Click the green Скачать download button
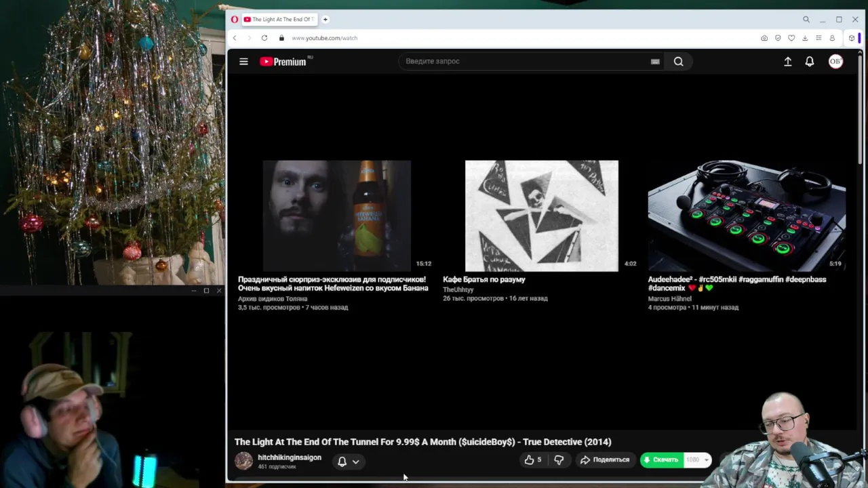The height and width of the screenshot is (488, 868). (x=662, y=460)
